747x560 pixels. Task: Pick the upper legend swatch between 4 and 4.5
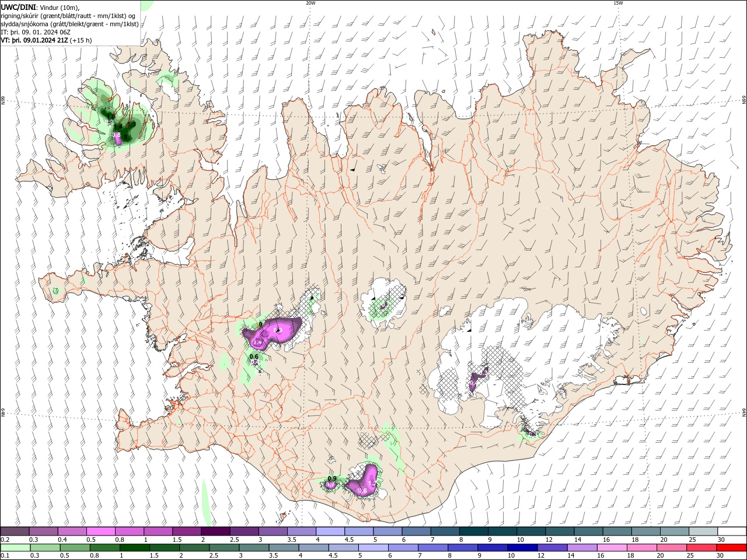[x=330, y=531]
